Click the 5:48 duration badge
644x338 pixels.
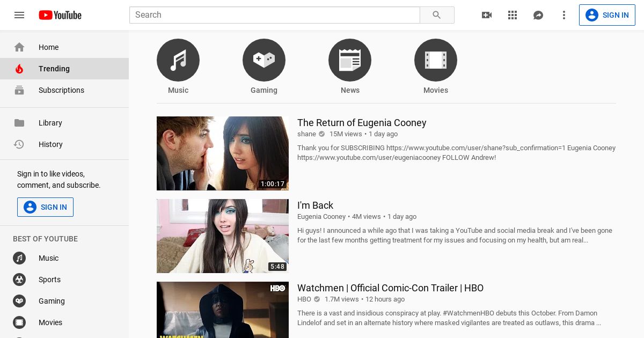277,267
